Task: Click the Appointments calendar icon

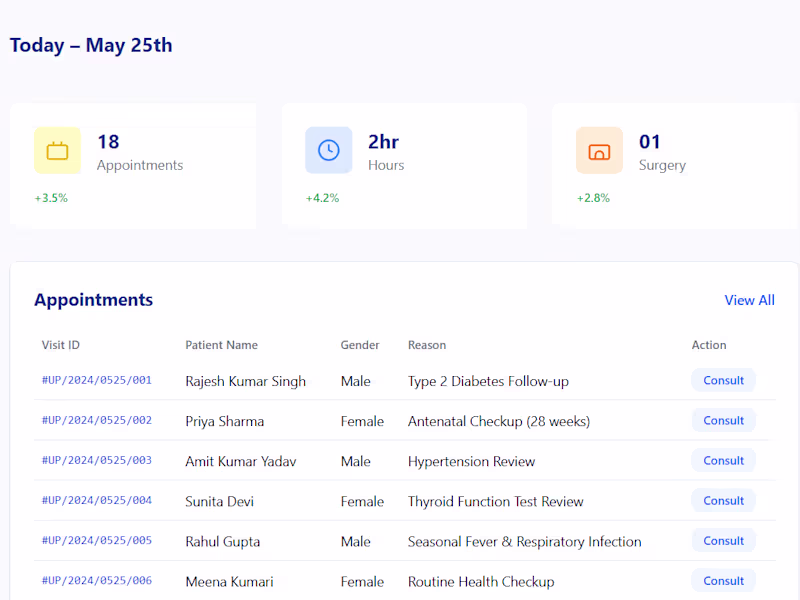Action: (x=57, y=150)
